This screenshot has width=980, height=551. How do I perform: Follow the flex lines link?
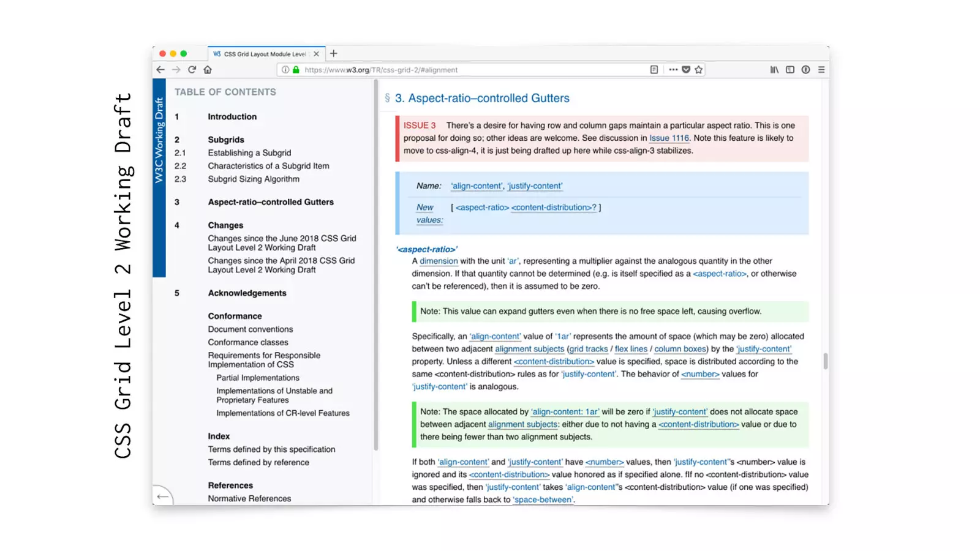pyautogui.click(x=631, y=349)
